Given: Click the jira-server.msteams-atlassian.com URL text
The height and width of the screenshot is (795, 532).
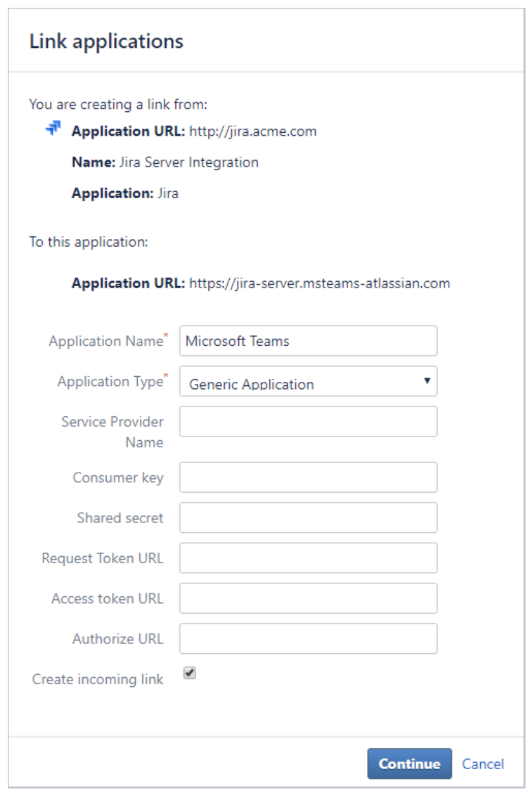Looking at the screenshot, I should point(319,283).
